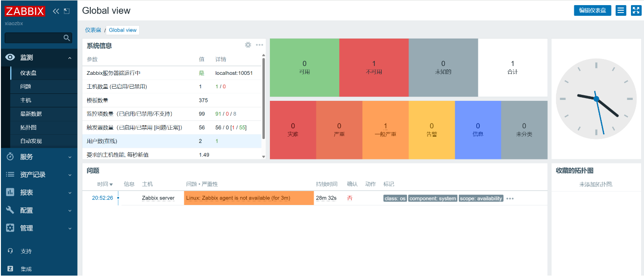The height and width of the screenshot is (277, 644).
Task: Click the Z icon beside 集成
Action: [x=10, y=269]
